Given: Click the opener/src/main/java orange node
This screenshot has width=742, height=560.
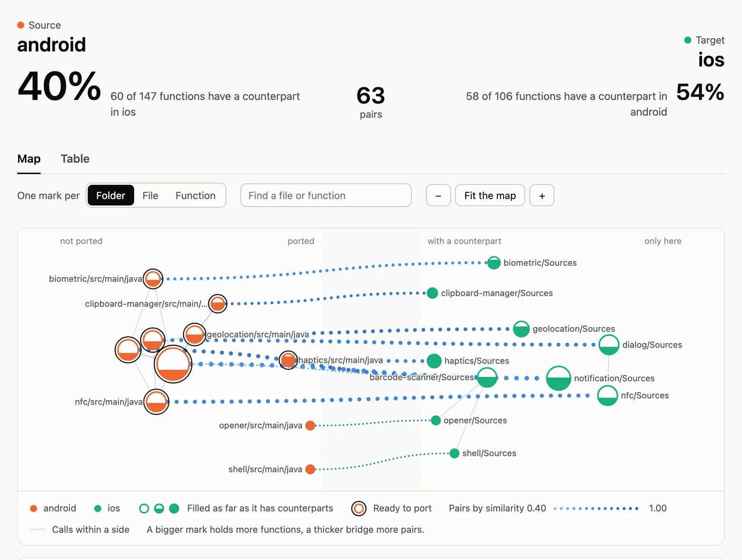Looking at the screenshot, I should coord(311,425).
